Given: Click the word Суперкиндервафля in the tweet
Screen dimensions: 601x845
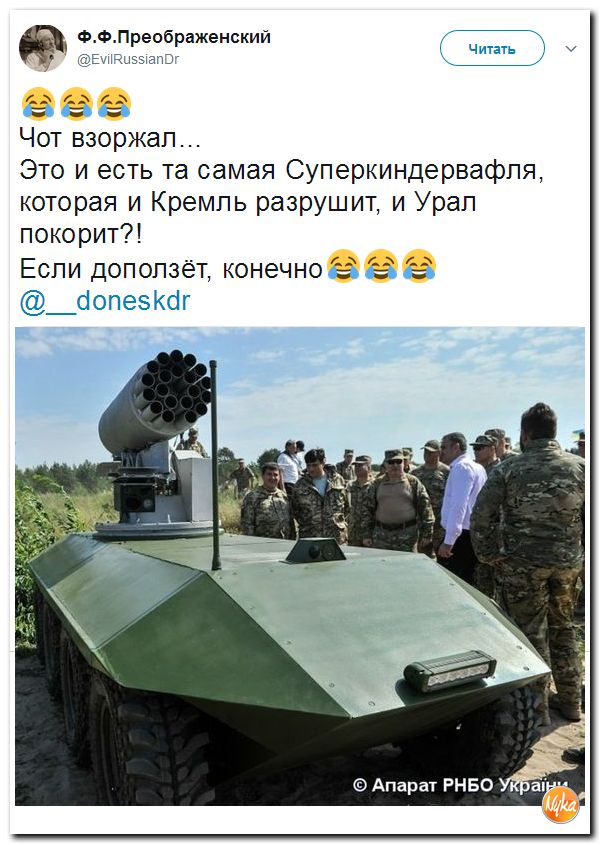Looking at the screenshot, I should pyautogui.click(x=414, y=170).
